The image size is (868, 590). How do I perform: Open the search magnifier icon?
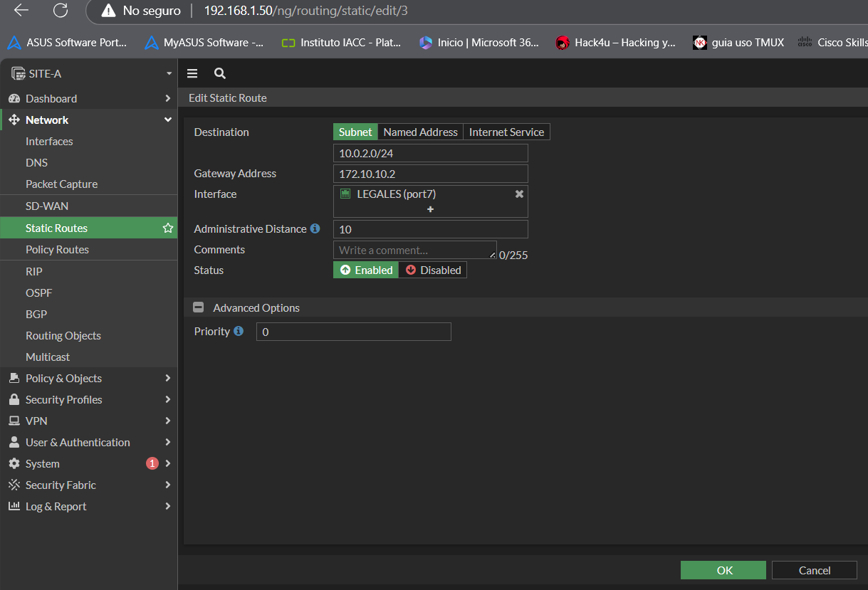click(x=220, y=73)
